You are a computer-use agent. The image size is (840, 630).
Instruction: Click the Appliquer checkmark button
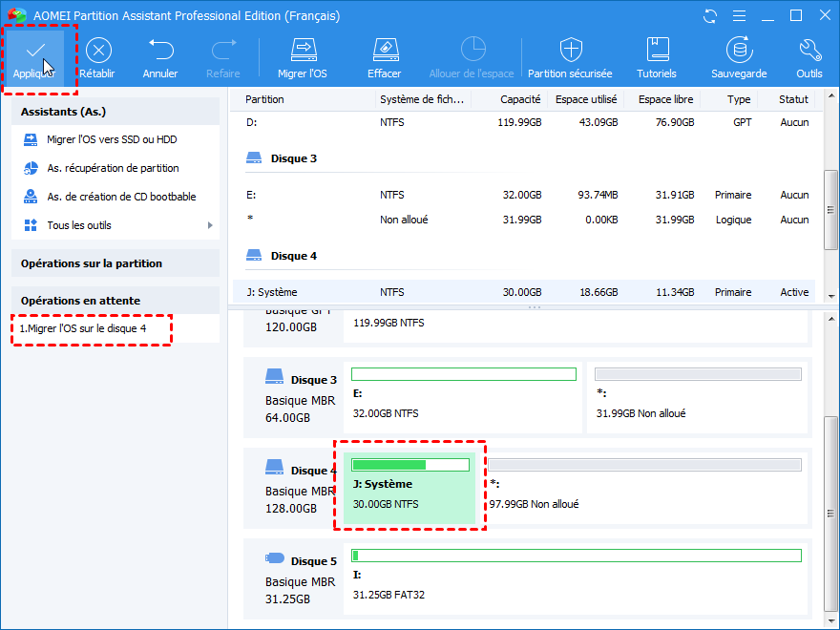click(34, 59)
